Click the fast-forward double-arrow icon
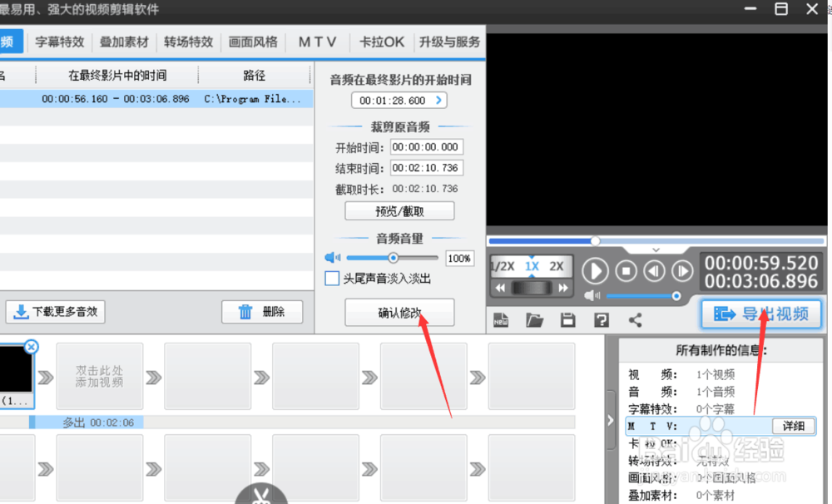The width and height of the screenshot is (832, 504). [563, 288]
